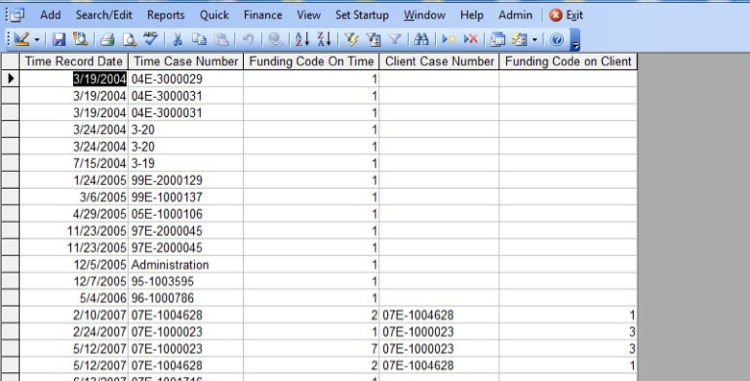Click the Print icon

tap(107, 39)
